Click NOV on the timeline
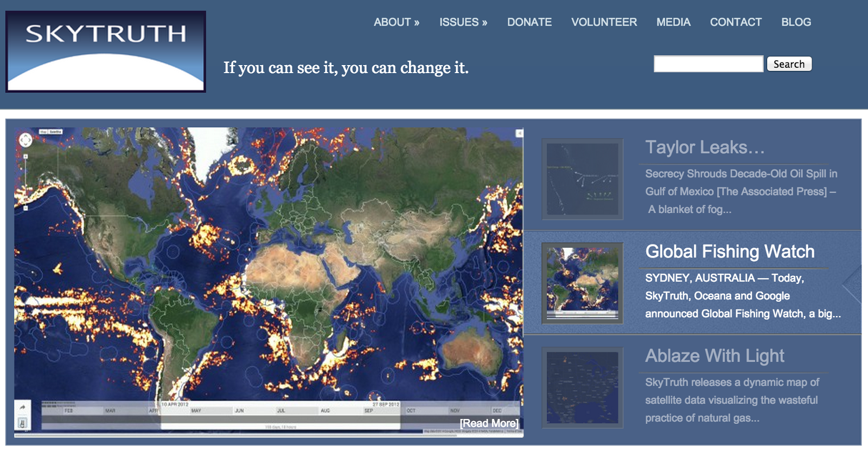This screenshot has width=868, height=459. click(x=455, y=411)
